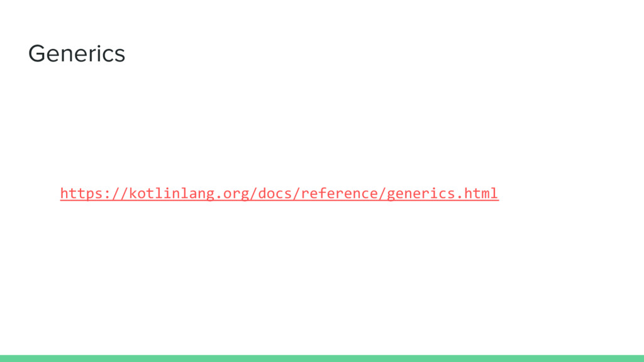Click the word 'kotlinlang' in the hyperlink

point(172,194)
